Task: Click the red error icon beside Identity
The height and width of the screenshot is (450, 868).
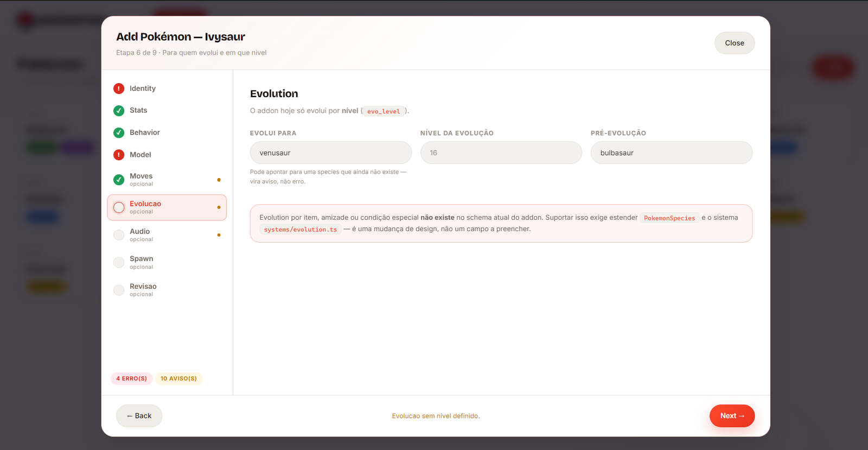Action: coord(119,88)
